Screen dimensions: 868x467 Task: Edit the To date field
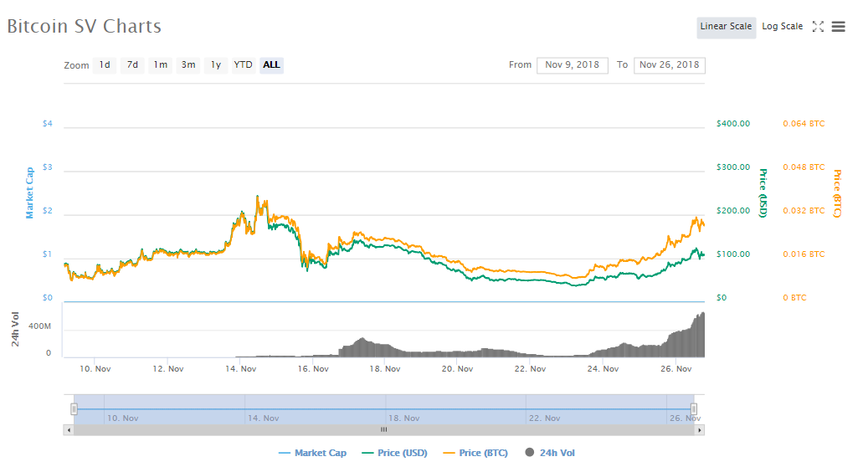670,64
